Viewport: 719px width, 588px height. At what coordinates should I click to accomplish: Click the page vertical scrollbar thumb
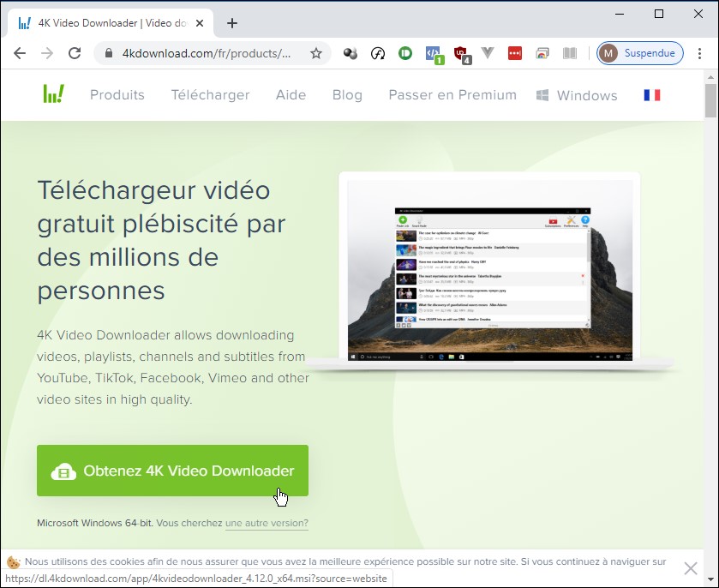coord(710,101)
